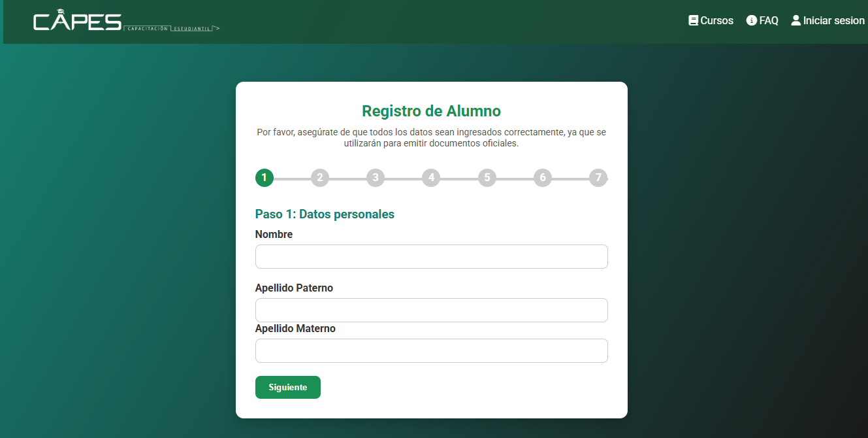Select the step 6 circle
This screenshot has height=438, width=868.
542,177
